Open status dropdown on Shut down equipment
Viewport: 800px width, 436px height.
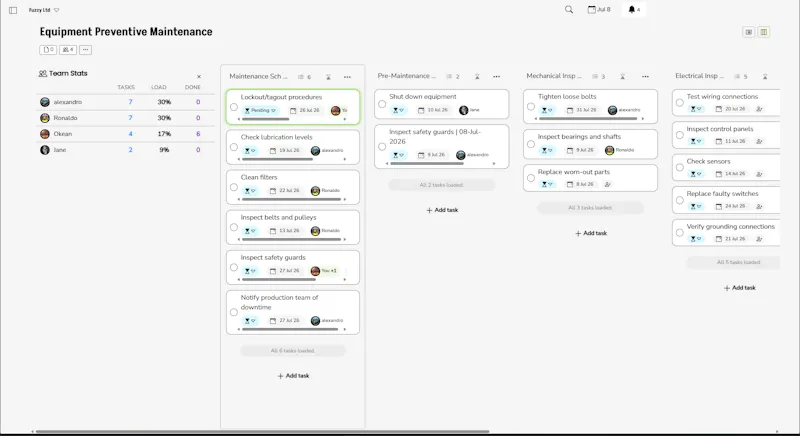click(x=398, y=110)
